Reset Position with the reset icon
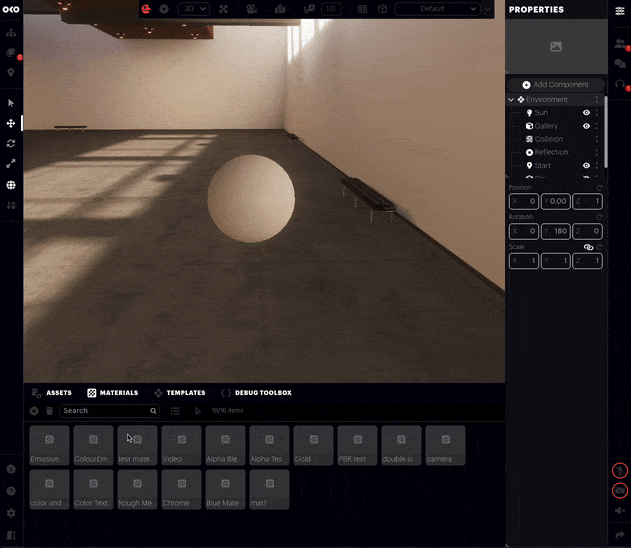The width and height of the screenshot is (631, 548). (600, 187)
